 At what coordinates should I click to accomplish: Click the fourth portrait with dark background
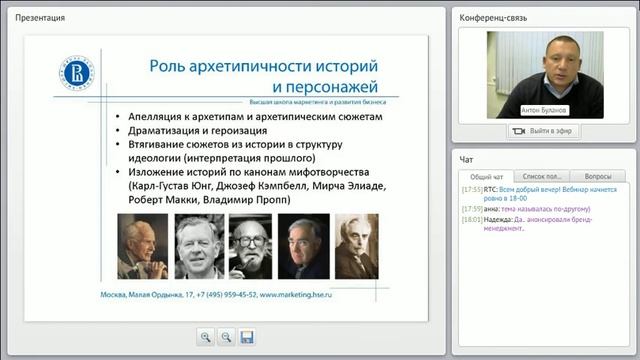304,247
